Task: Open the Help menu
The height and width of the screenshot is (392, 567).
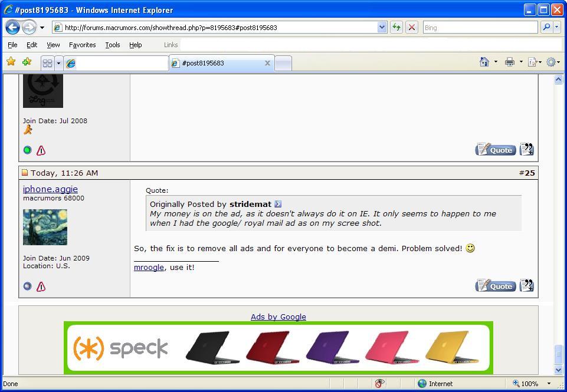Action: click(136, 45)
